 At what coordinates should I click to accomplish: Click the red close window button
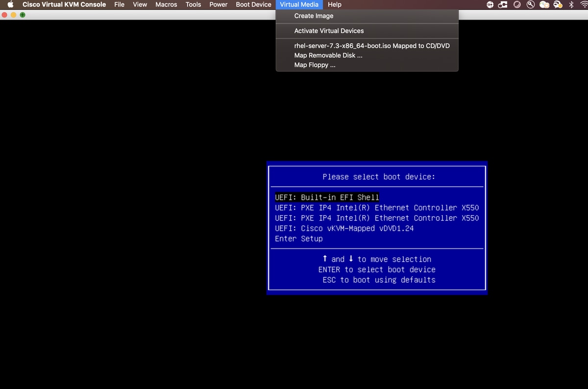tap(5, 15)
